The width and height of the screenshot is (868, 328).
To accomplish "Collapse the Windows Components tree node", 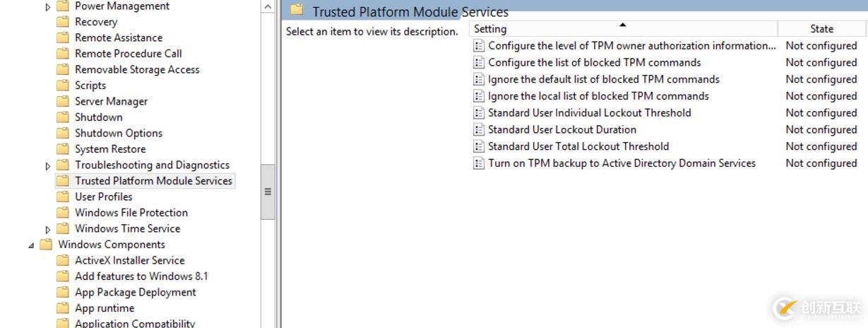I will click(31, 245).
